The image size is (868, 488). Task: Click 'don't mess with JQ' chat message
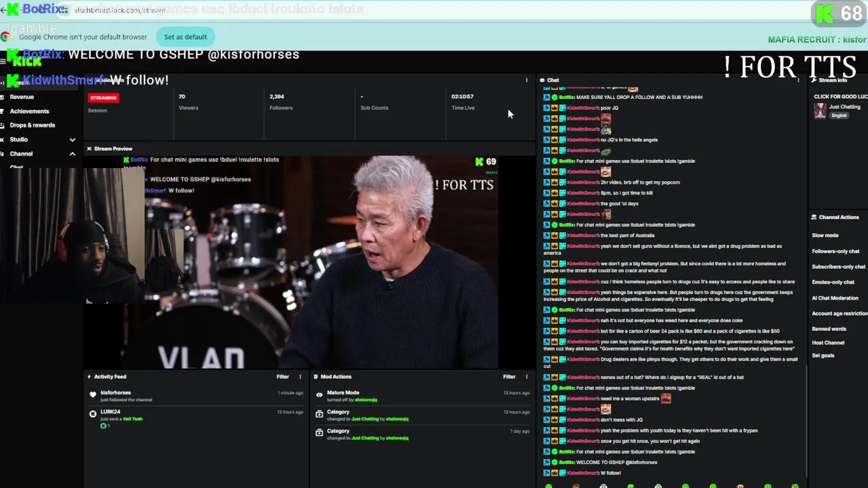621,420
